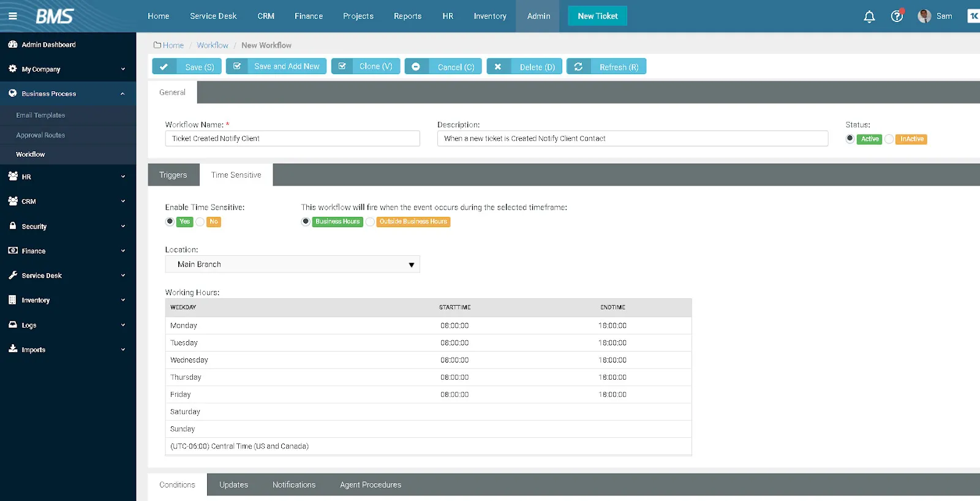Select the InActive status radio button
This screenshot has width=980, height=501.
coord(889,139)
